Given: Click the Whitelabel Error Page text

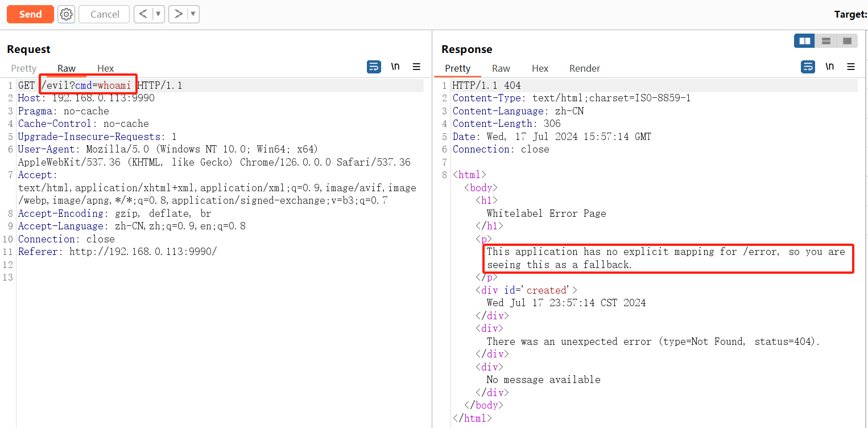Looking at the screenshot, I should coord(547,213).
